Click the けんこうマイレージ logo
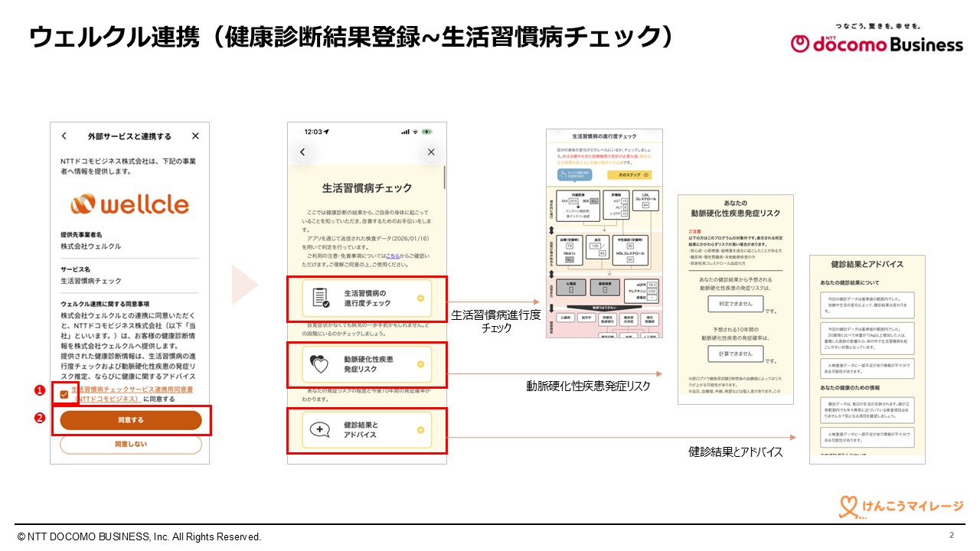This screenshot has height=551, width=980. 900,507
